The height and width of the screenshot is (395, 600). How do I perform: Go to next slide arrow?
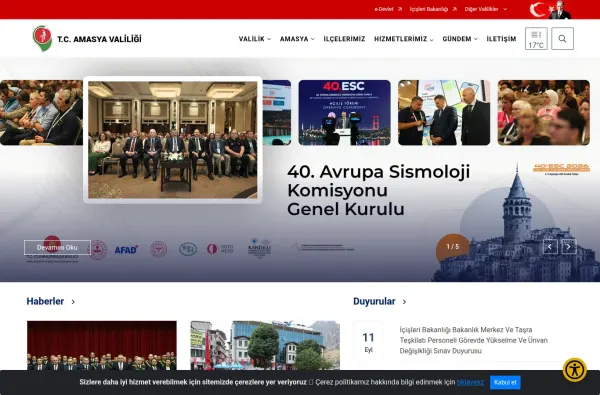[569, 247]
